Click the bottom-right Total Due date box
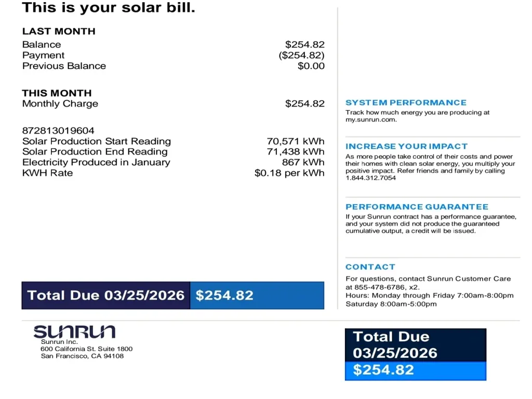This screenshot has height=399, width=532. tap(415, 345)
